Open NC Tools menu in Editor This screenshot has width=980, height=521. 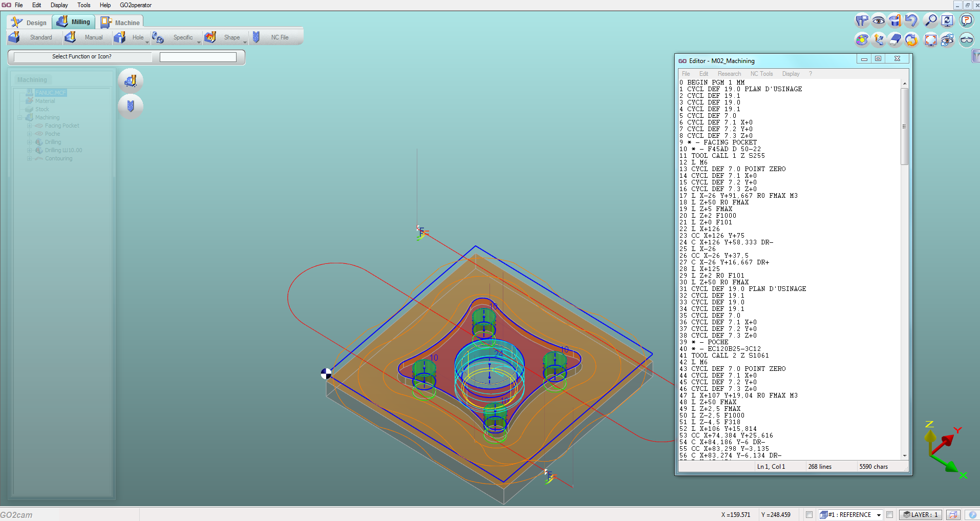761,74
